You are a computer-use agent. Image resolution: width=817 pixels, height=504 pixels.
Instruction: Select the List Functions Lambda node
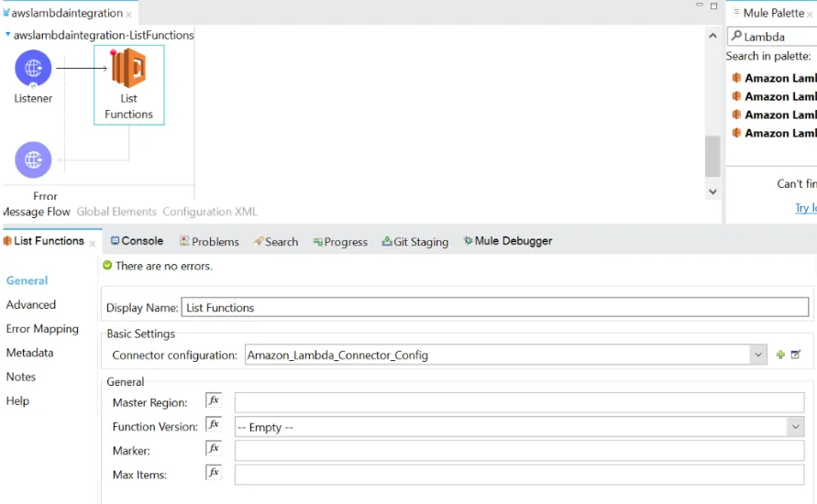(x=128, y=85)
